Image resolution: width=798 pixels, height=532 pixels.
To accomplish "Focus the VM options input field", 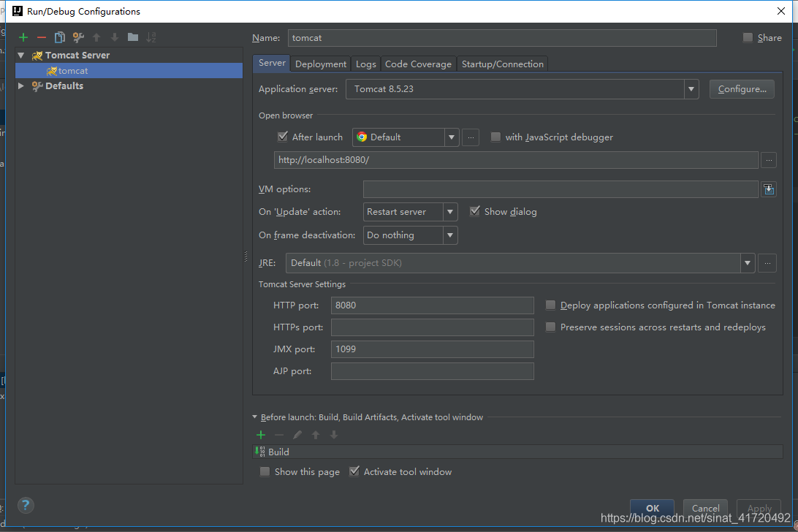I will [x=560, y=189].
